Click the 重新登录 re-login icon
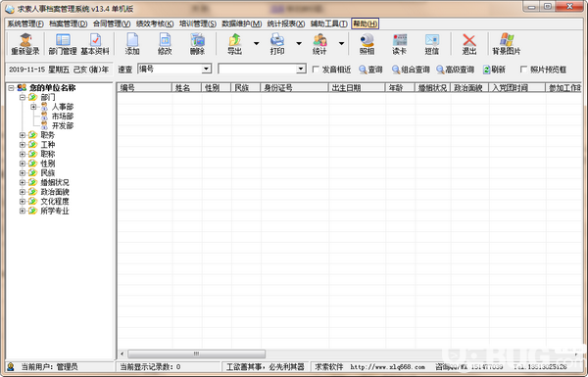Screen dimensions: 588x377 (x=25, y=44)
